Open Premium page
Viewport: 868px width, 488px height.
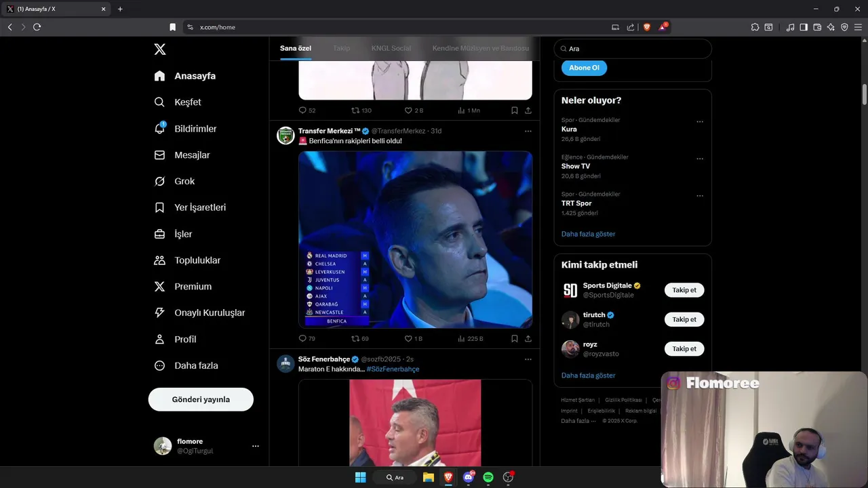(x=183, y=287)
